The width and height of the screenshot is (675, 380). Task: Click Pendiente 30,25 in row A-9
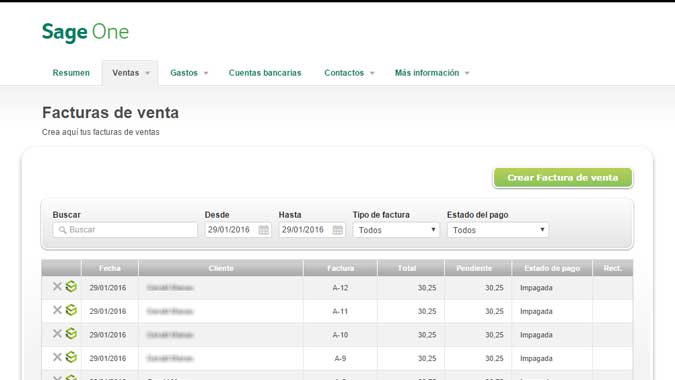click(x=494, y=358)
